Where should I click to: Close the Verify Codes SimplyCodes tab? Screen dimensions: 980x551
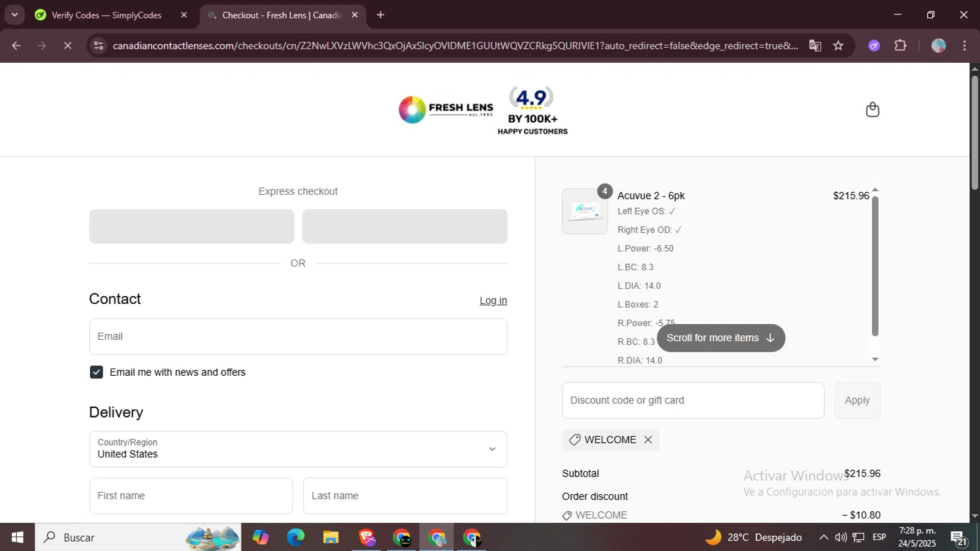click(184, 15)
